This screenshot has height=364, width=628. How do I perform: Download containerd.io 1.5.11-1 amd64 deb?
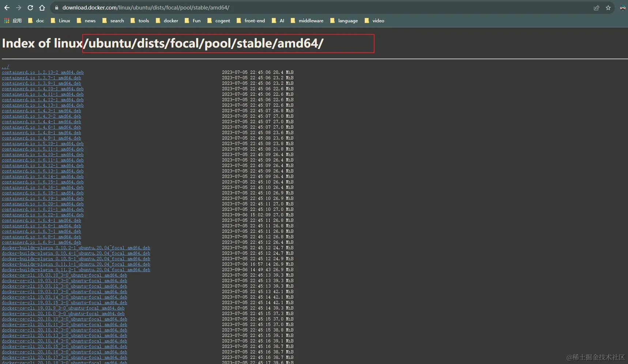click(x=43, y=149)
